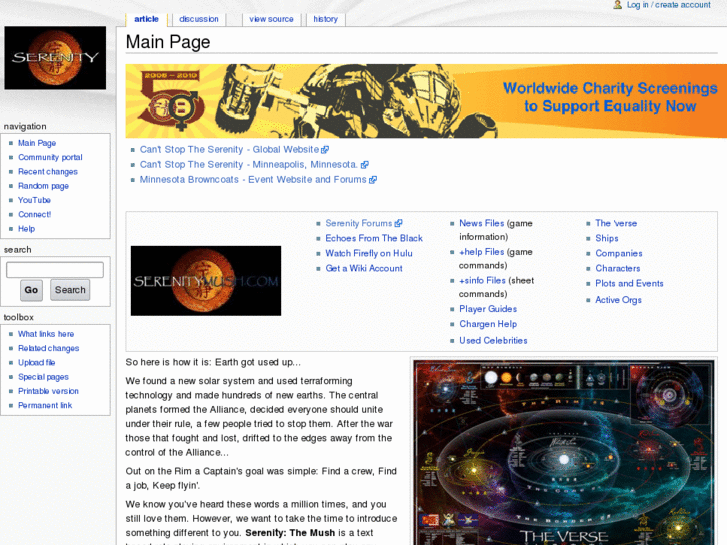Open What links here
Screen dimensions: 727x545
coord(46,334)
